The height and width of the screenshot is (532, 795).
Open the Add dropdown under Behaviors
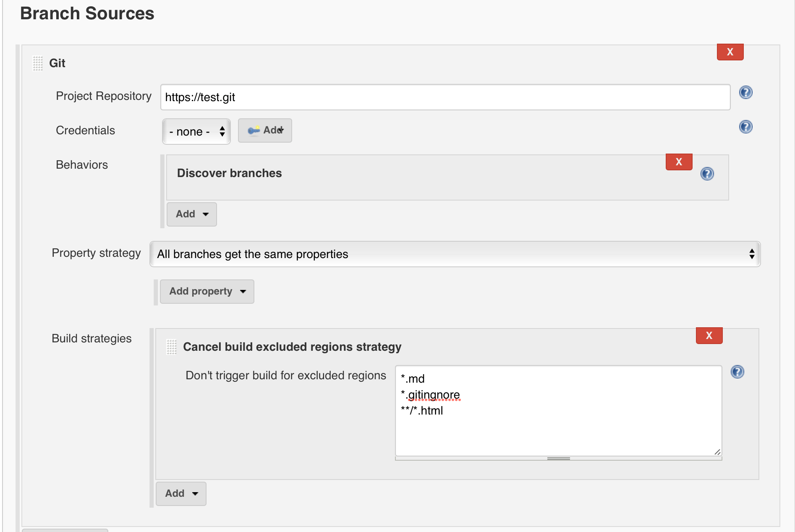(x=191, y=214)
